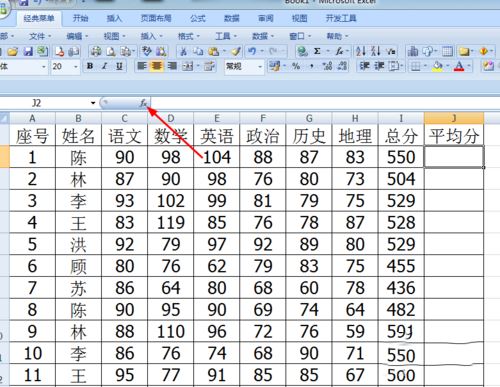Switch to the 页面布局 ribbon tab
This screenshot has width=500, height=387.
tap(156, 18)
